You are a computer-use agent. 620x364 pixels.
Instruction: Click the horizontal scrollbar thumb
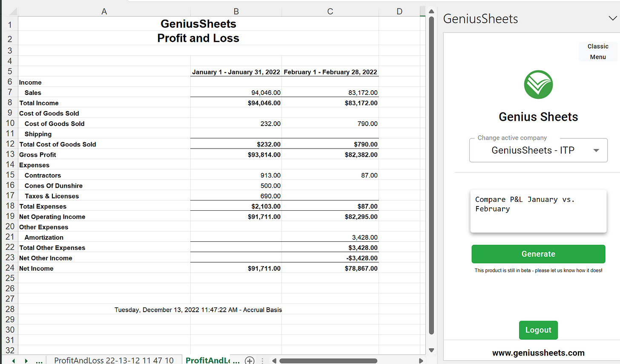328,361
